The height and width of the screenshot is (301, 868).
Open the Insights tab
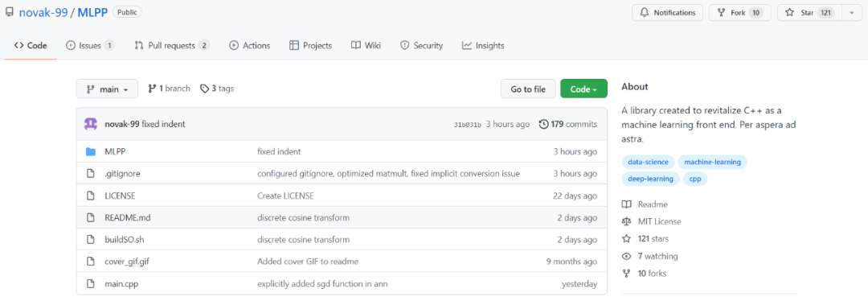click(x=483, y=45)
